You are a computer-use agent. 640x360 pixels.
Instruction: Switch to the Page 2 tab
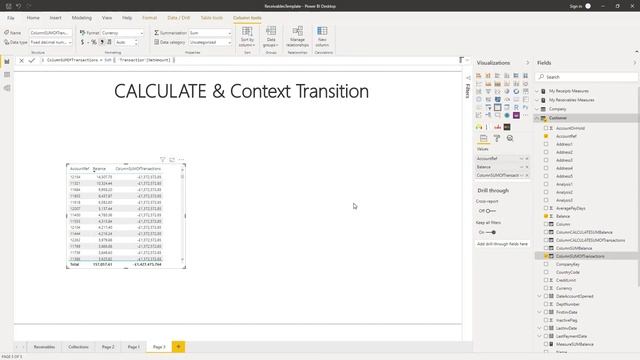(108, 347)
